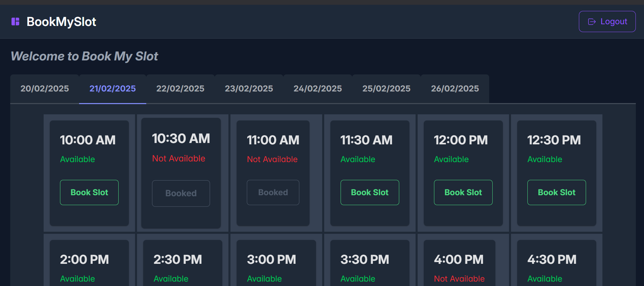Click the Available status under 2:30 PM

[171, 279]
